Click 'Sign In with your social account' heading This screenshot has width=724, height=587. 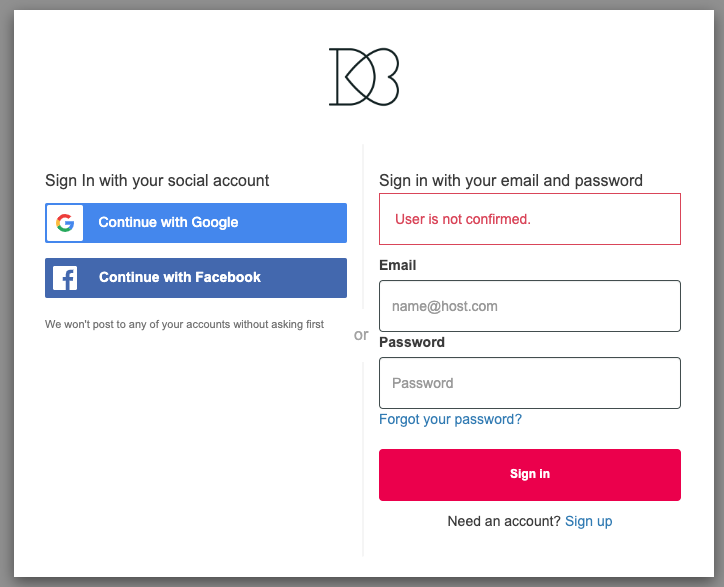157,181
